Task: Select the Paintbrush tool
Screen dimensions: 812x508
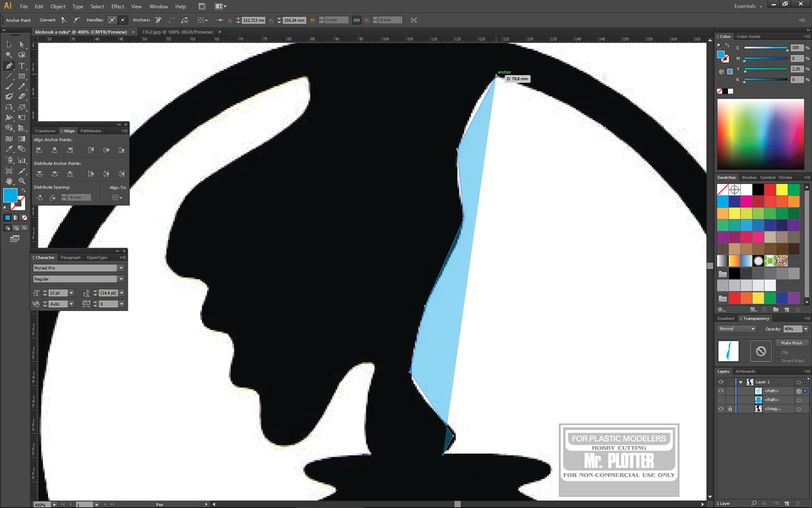Action: coord(9,87)
